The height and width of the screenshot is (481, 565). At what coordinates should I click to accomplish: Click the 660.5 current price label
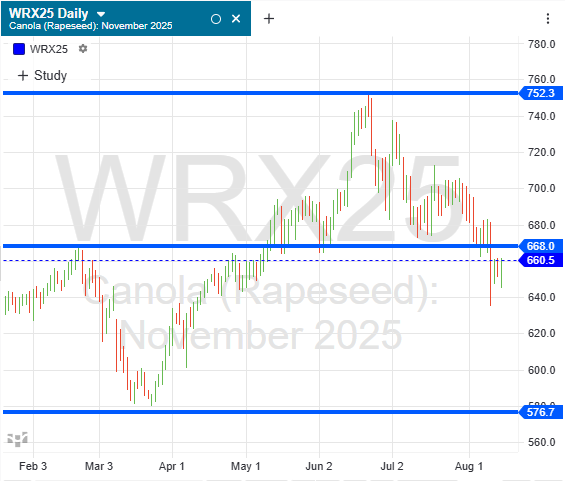pos(541,260)
